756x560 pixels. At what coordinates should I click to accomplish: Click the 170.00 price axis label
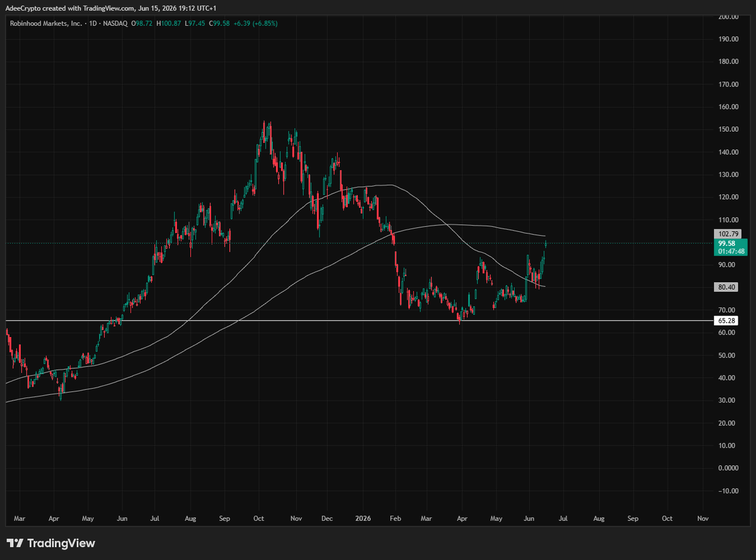pos(728,84)
